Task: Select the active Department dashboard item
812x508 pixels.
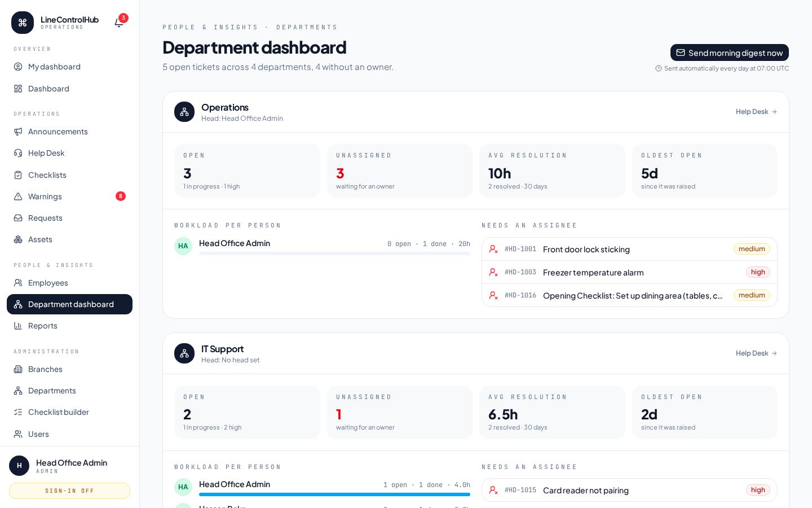Action: pos(69,304)
